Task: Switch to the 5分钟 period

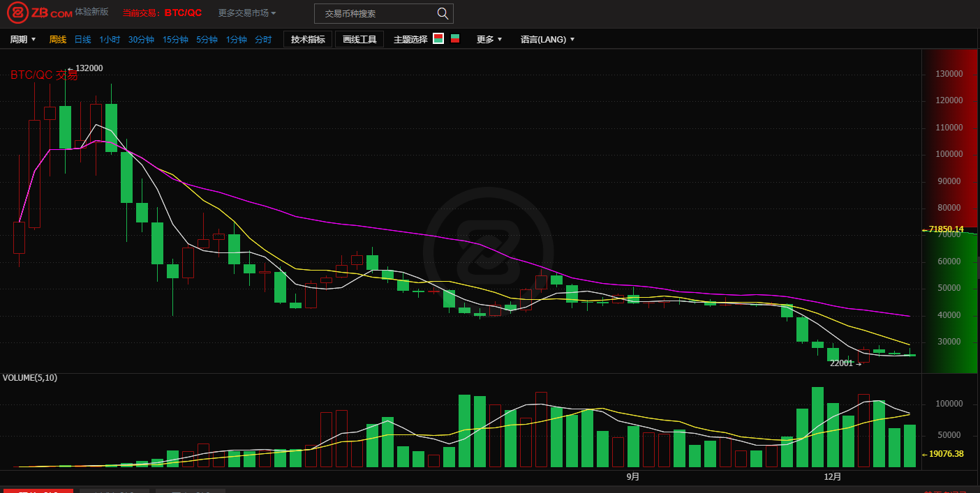Action: pos(207,40)
